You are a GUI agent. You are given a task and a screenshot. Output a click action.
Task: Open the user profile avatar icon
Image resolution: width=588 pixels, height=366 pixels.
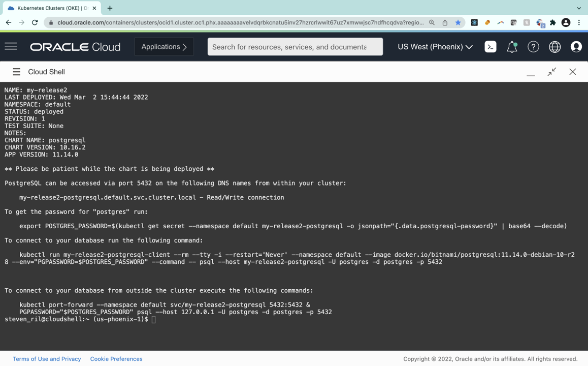pos(576,46)
